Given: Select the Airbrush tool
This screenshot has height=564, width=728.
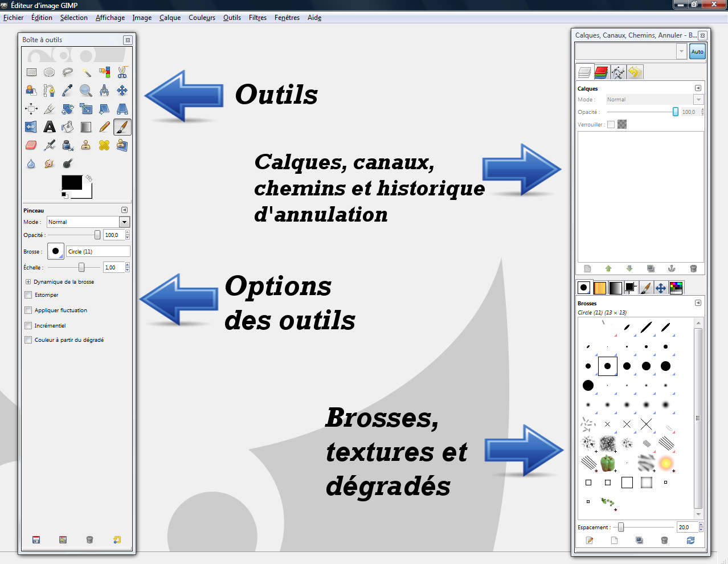Looking at the screenshot, I should [50, 145].
